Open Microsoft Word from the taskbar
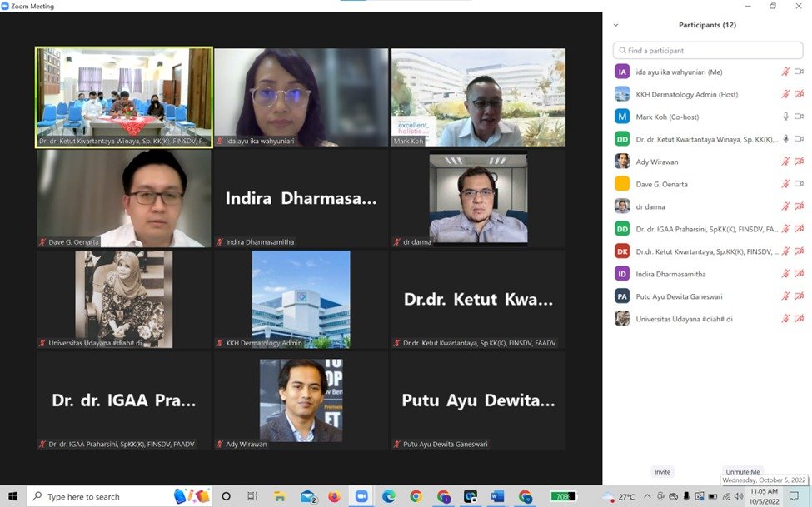 coord(497,496)
